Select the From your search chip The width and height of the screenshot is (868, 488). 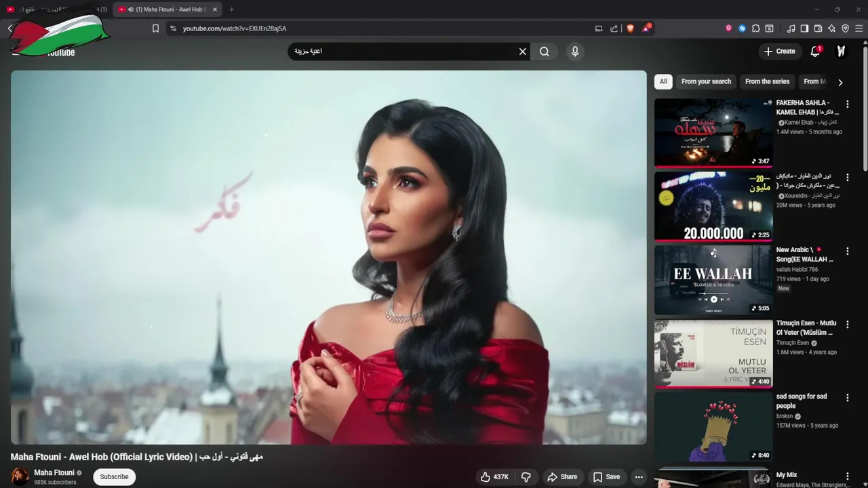[706, 81]
